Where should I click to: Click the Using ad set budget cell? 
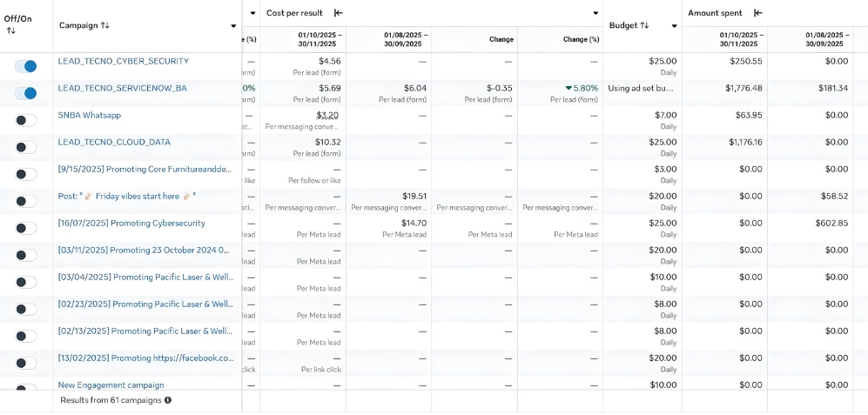pyautogui.click(x=641, y=88)
